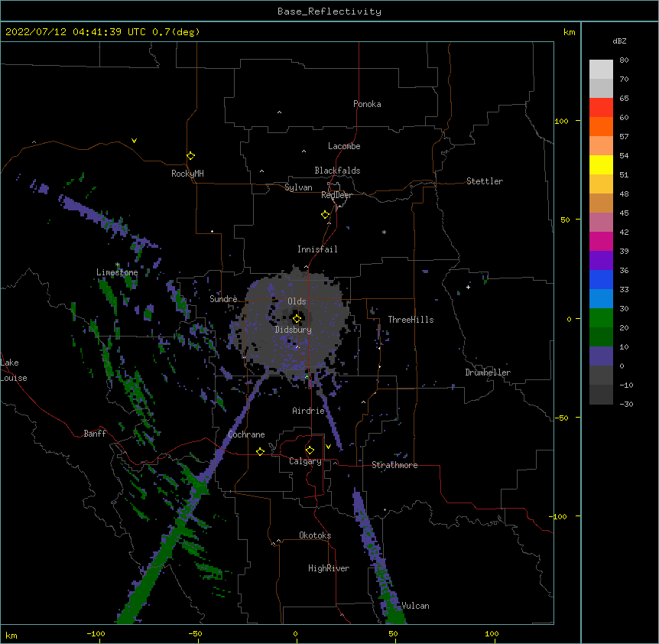Click the dBZ legend heading
The image size is (659, 644).
coord(619,41)
